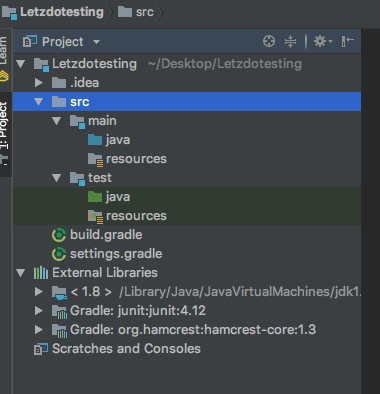Expand the .idea folder arrow
The height and width of the screenshot is (394, 380).
(x=39, y=83)
